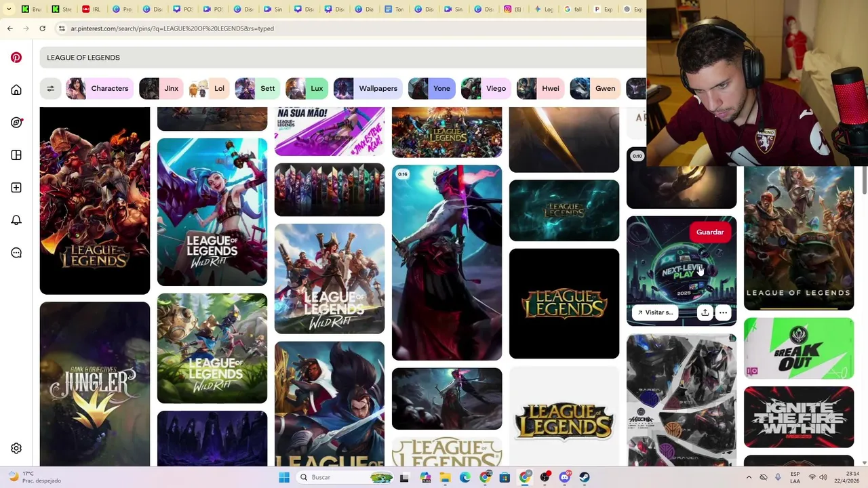Image resolution: width=868 pixels, height=488 pixels.
Task: Open the search filters slider icon
Action: pyautogui.click(x=50, y=88)
